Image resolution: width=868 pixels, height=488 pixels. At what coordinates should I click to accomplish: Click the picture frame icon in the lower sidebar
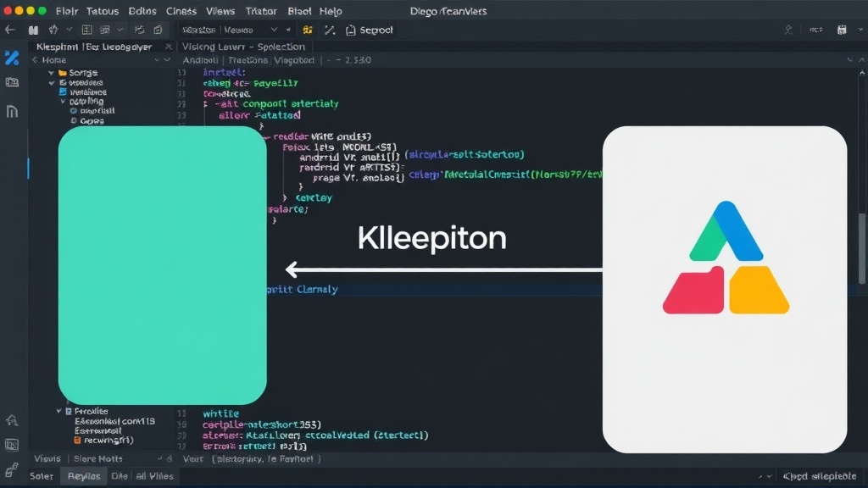coord(12,445)
